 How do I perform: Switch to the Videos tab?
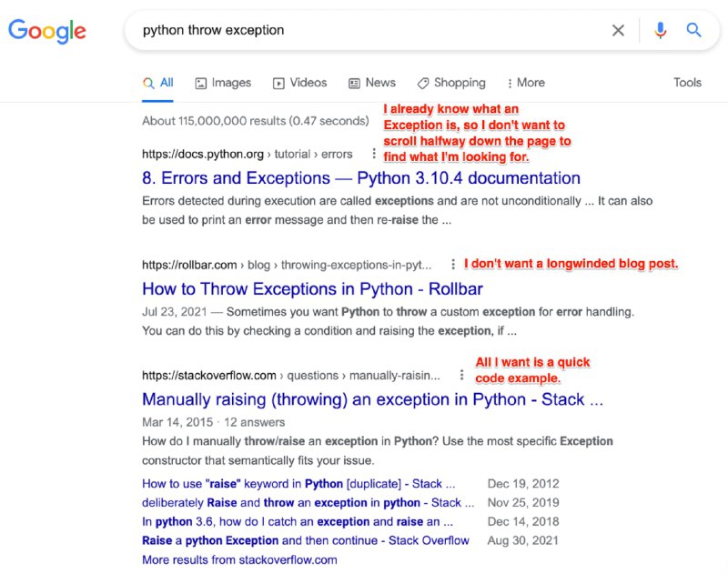click(300, 83)
